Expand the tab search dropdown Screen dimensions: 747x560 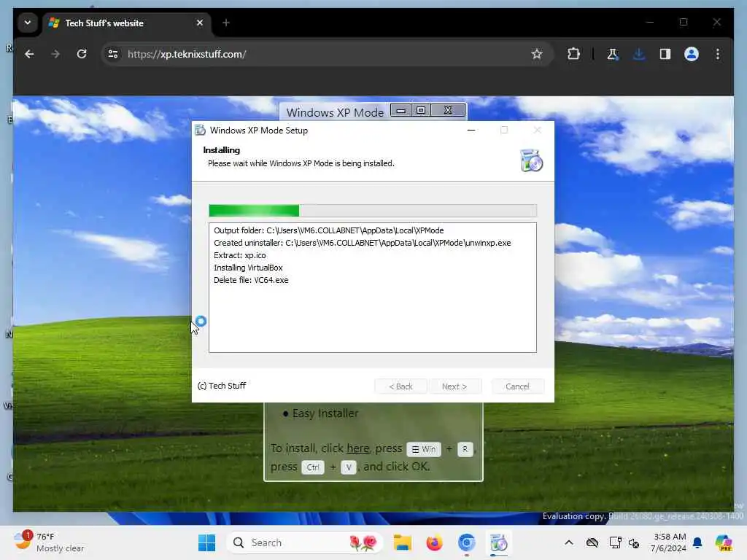pos(28,23)
